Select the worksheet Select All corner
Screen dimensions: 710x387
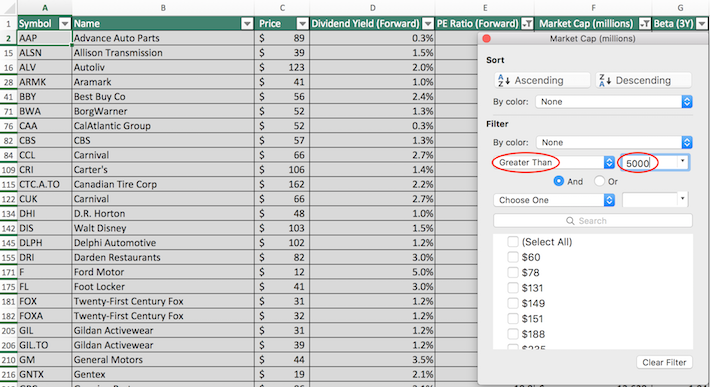(x=9, y=8)
